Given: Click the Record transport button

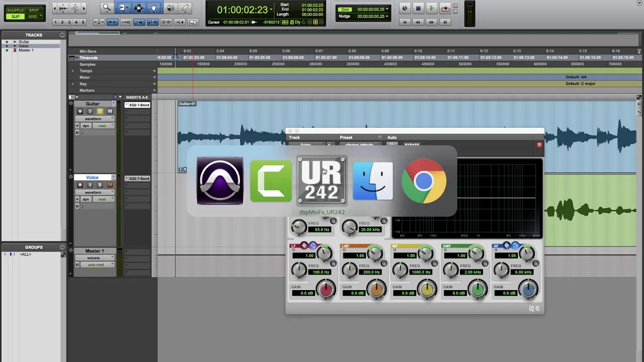Looking at the screenshot, I should click(445, 8).
